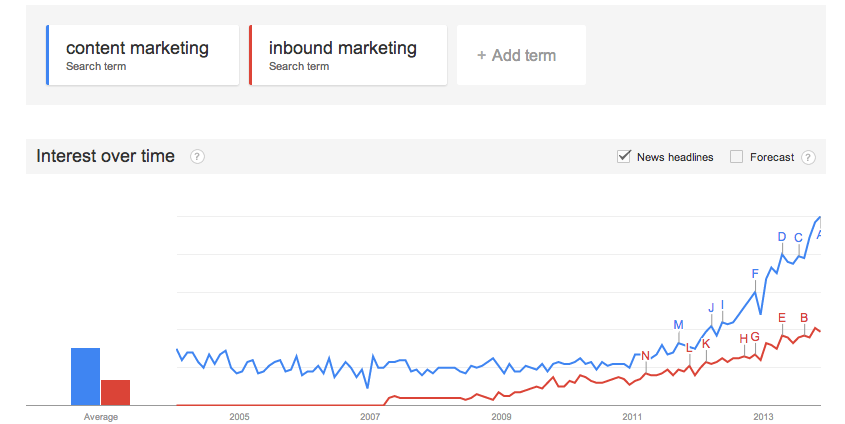Click red headline marker E
The width and height of the screenshot is (845, 424).
[782, 318]
